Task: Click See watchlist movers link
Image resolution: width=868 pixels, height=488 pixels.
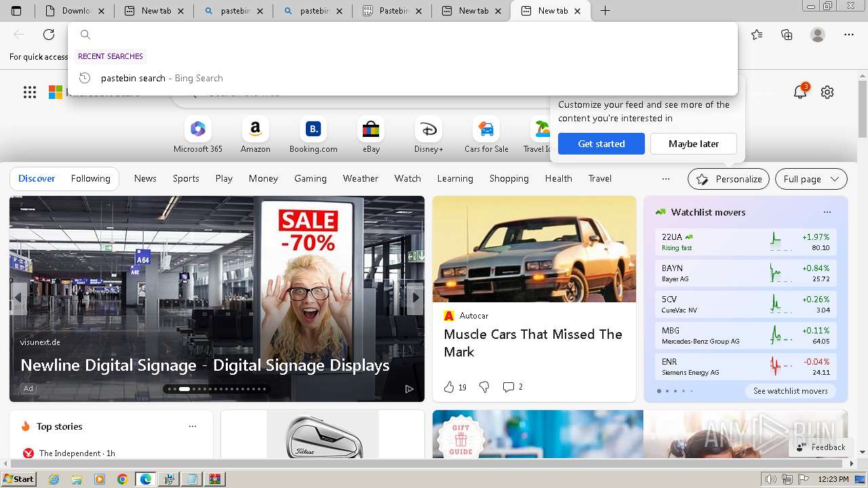Action: pos(790,391)
